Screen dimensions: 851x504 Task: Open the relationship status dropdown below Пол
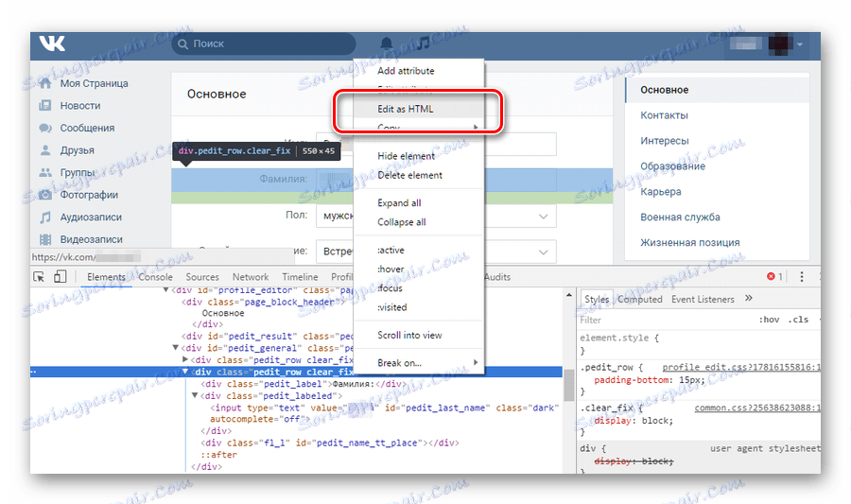coord(436,252)
